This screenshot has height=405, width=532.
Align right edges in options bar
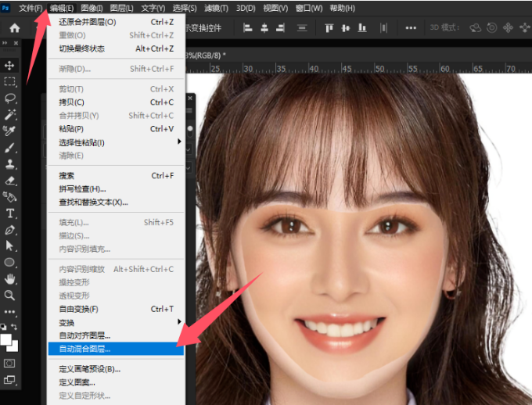coord(280,28)
